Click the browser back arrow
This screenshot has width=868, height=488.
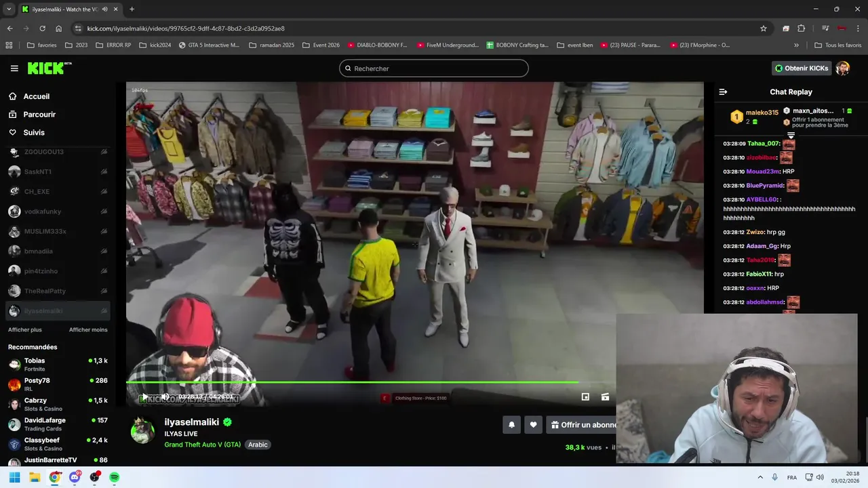click(9, 28)
